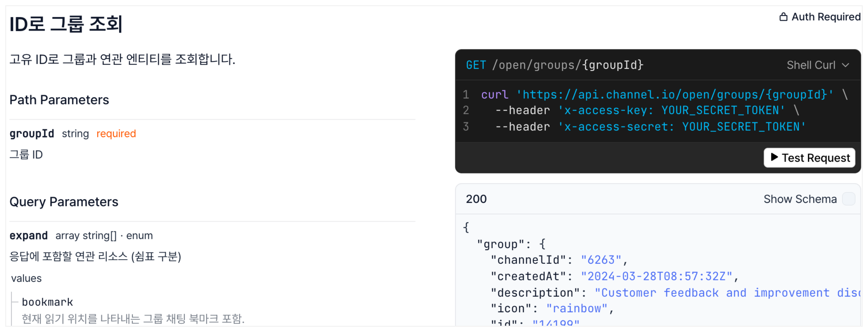The image size is (868, 332).
Task: Click the Auth Required label
Action: point(826,16)
